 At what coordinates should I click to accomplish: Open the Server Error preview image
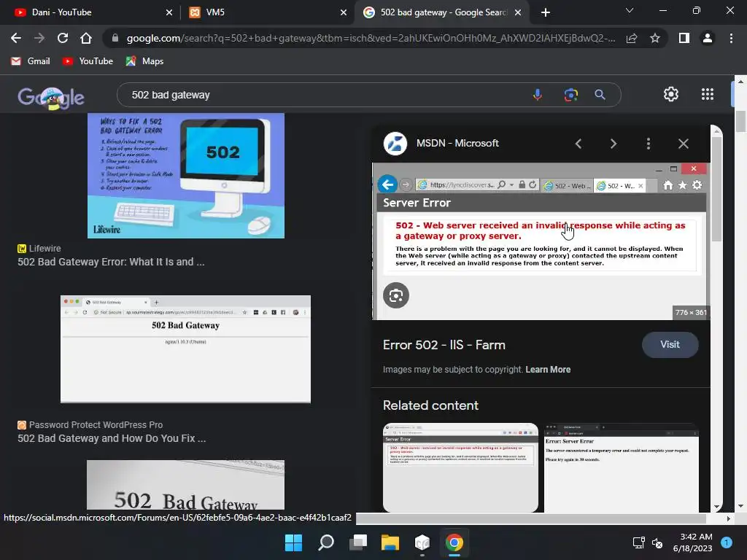pos(541,241)
